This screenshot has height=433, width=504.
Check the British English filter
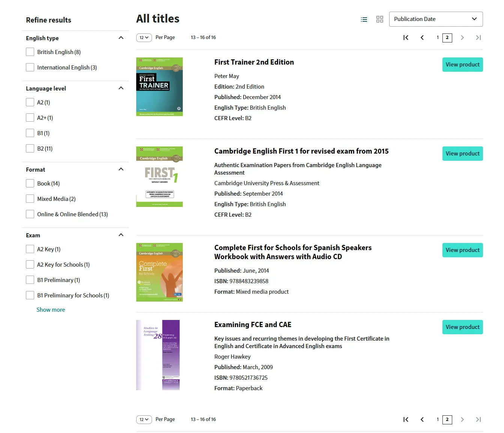click(x=30, y=52)
